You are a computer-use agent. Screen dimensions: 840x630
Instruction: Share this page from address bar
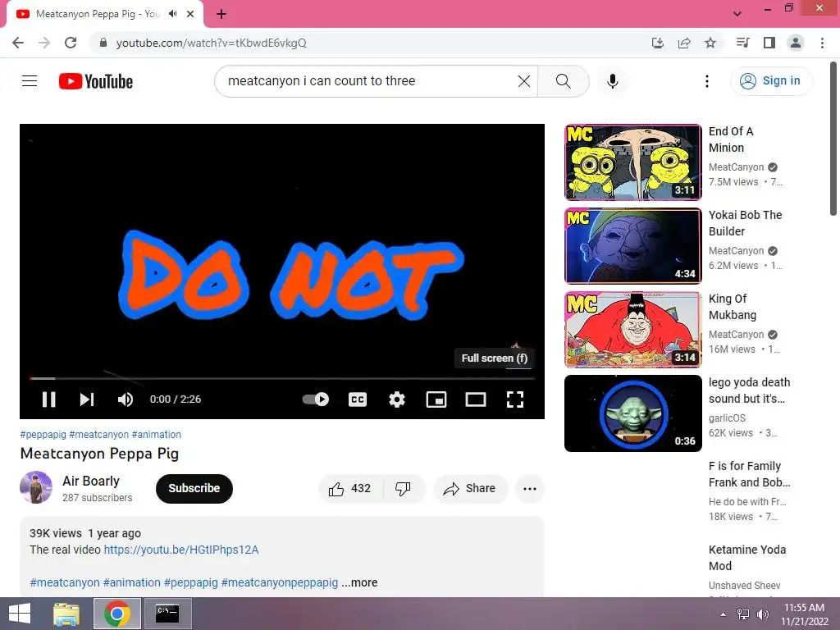click(684, 43)
